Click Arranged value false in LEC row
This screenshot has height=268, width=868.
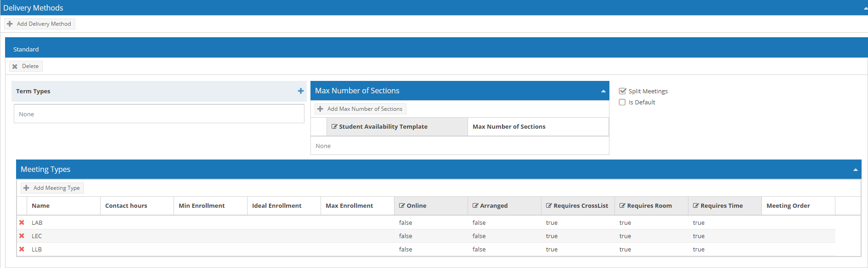pyautogui.click(x=479, y=236)
